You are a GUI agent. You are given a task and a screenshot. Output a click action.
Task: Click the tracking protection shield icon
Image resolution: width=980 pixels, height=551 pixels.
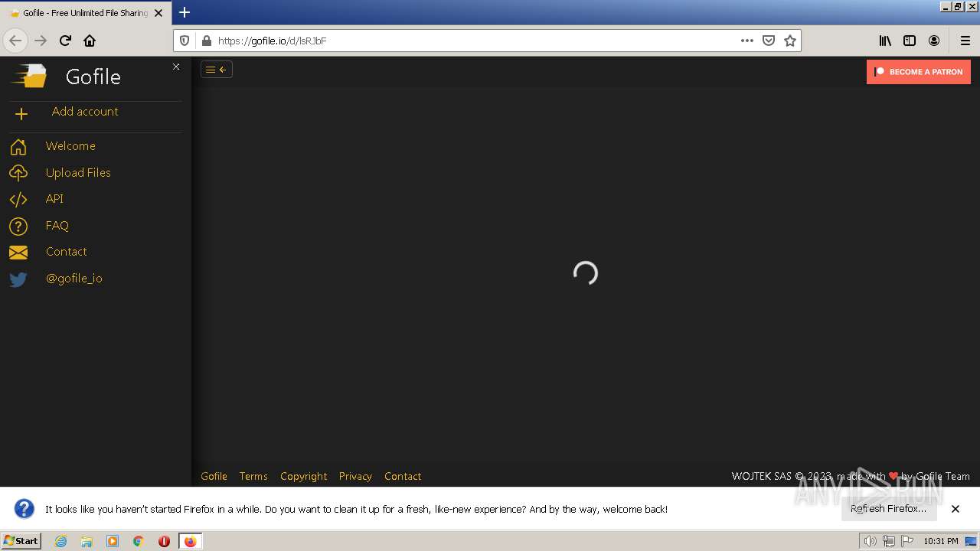tap(185, 41)
